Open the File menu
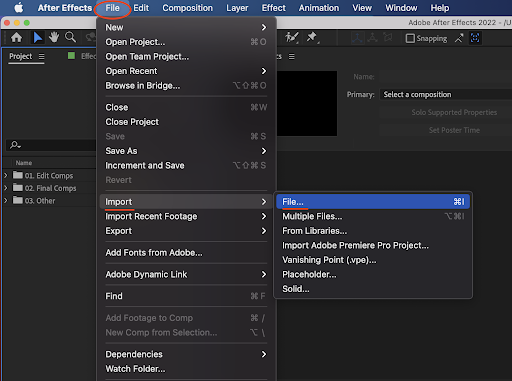Image resolution: width=512 pixels, height=381 pixels. pyautogui.click(x=112, y=8)
